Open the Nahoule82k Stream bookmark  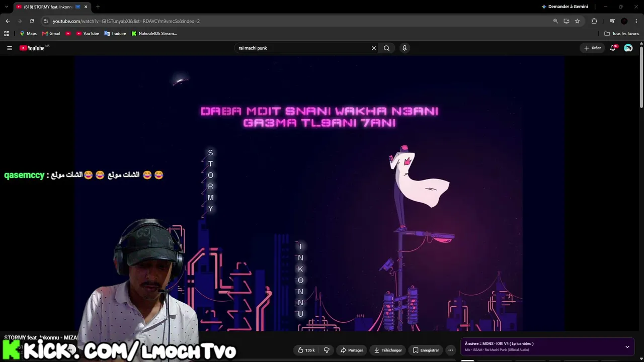click(x=154, y=34)
